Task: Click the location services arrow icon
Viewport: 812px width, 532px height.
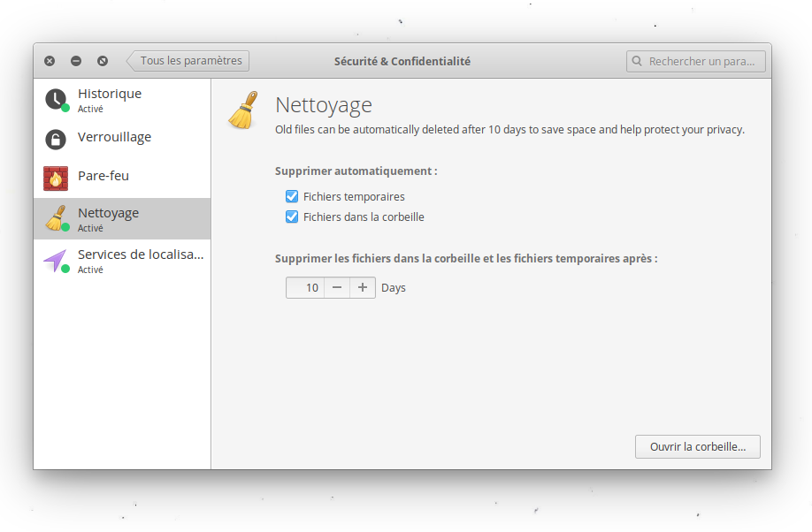Action: 56,260
